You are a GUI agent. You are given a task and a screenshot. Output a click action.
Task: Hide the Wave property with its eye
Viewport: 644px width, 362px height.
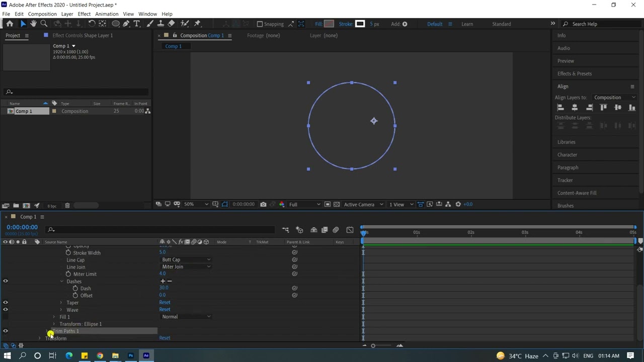[x=6, y=309]
